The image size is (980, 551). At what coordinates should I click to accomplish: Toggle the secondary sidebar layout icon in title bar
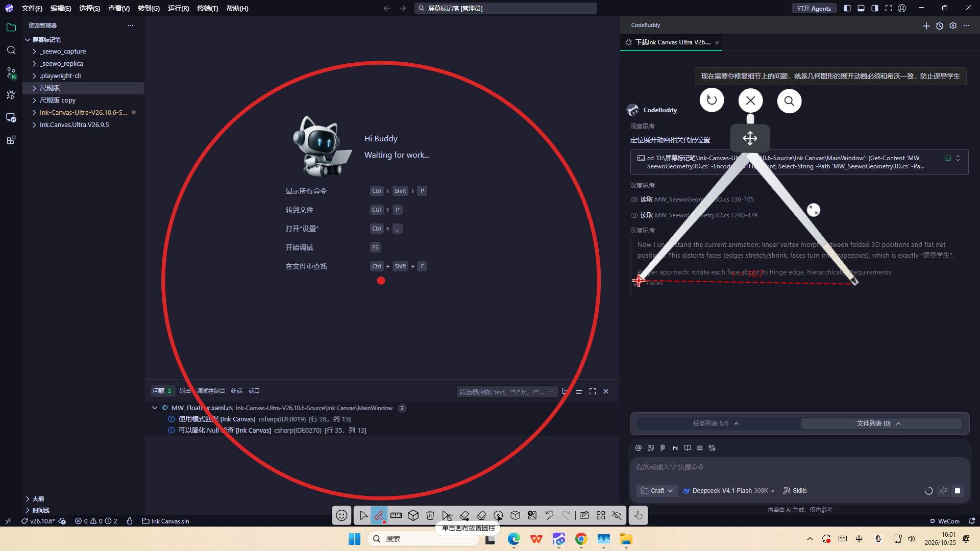tap(875, 8)
